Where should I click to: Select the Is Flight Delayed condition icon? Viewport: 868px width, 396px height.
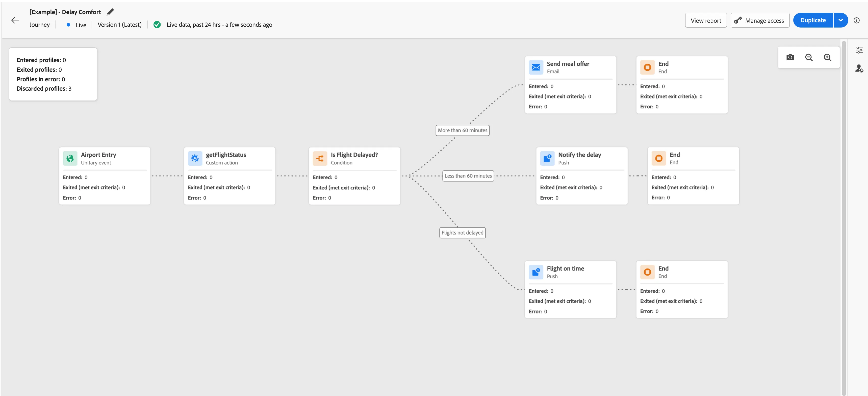click(320, 158)
